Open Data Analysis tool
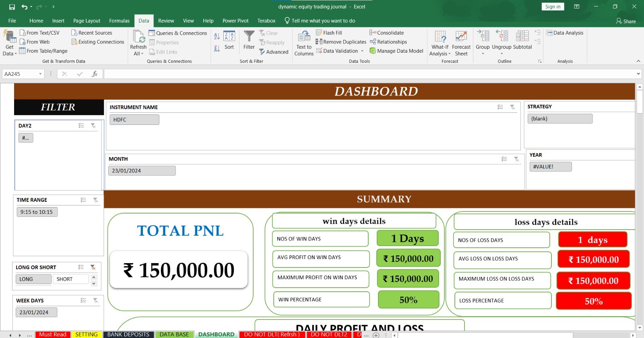 click(x=564, y=33)
